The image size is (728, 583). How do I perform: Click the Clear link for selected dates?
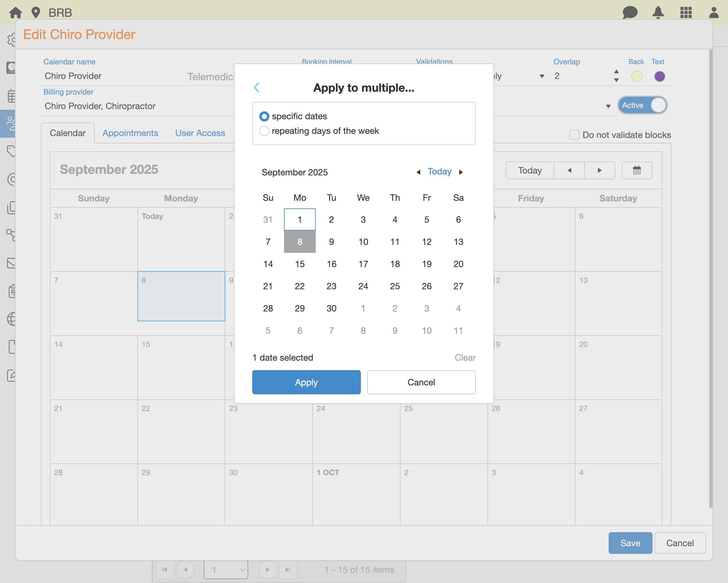pyautogui.click(x=465, y=357)
